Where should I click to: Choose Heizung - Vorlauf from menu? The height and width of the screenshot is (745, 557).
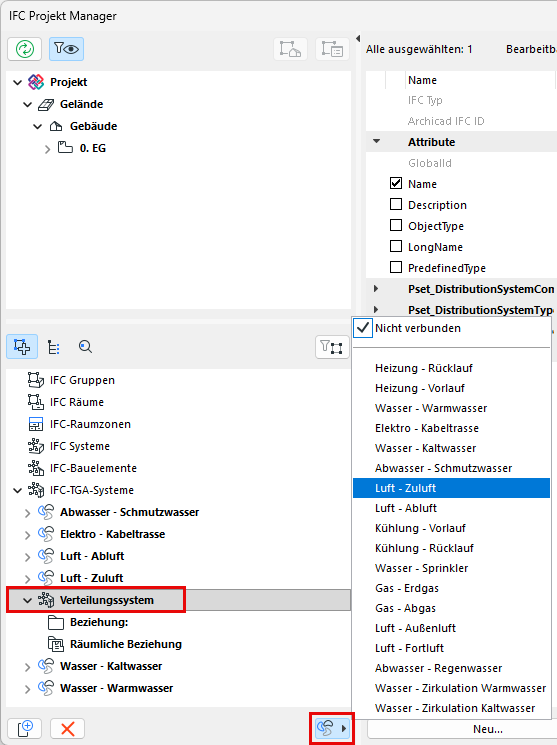451,388
